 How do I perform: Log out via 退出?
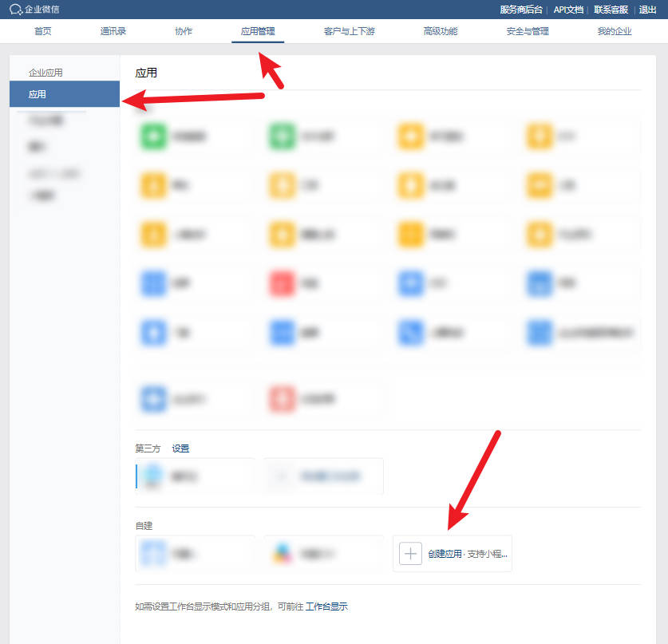click(647, 10)
